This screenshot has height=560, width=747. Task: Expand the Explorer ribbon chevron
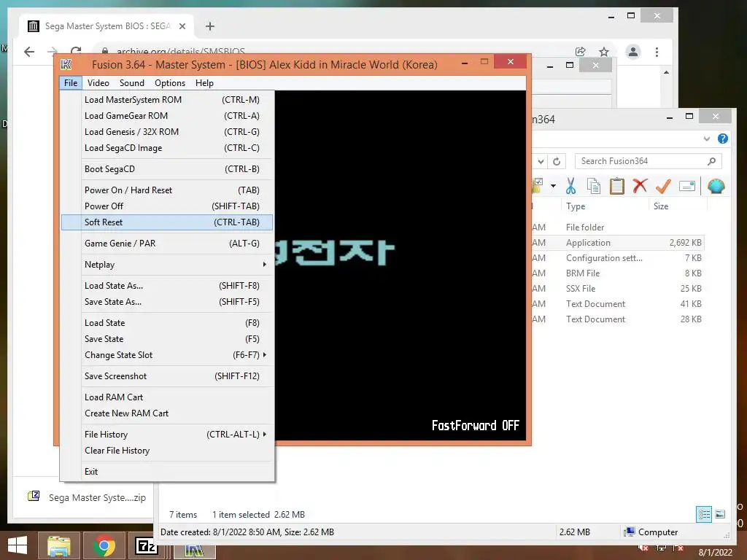coord(706,139)
